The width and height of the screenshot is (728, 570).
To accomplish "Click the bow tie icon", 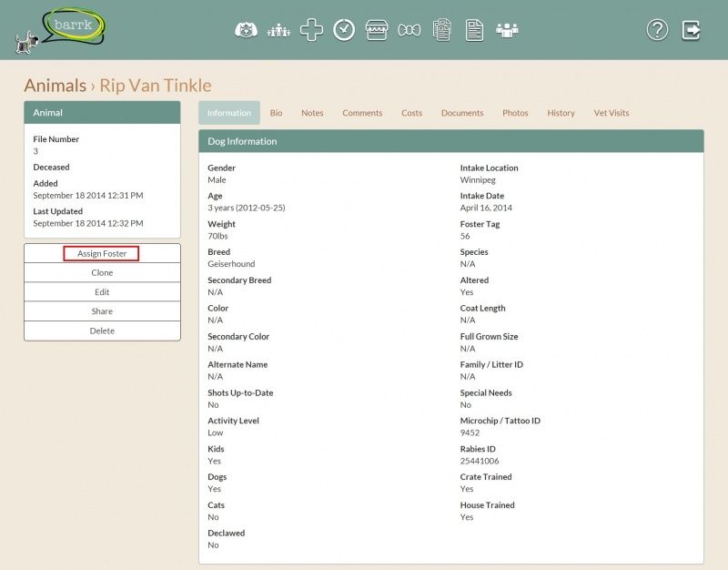I will [x=409, y=31].
